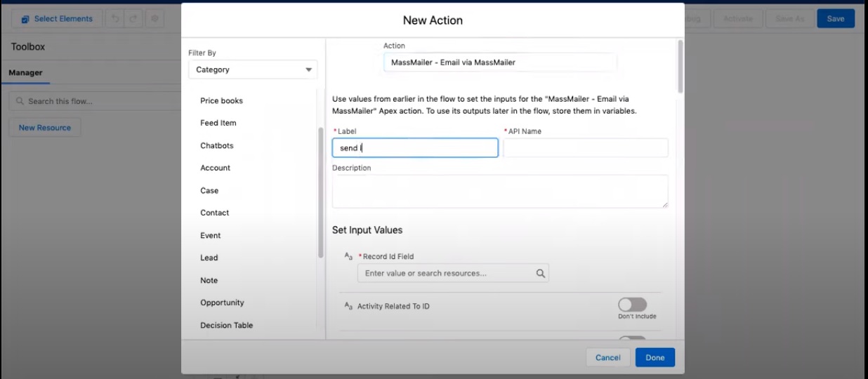This screenshot has width=868, height=379.
Task: Select Lead category in the list
Action: [209, 258]
